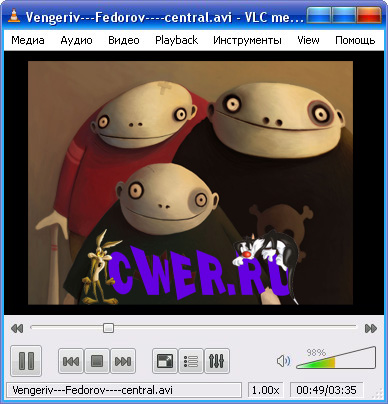Screen dimensions: 388x404
Task: Pause playback with the pause button
Action: [x=26, y=361]
